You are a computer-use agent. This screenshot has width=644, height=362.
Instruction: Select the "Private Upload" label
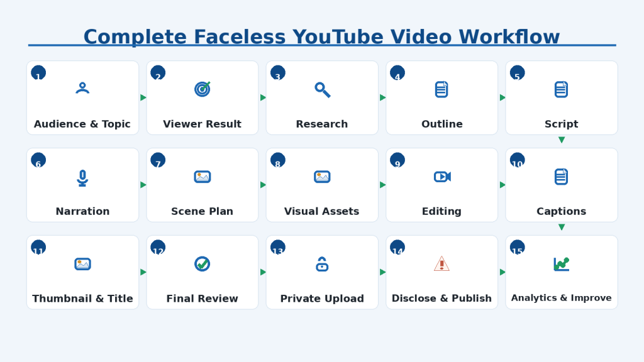click(x=322, y=299)
